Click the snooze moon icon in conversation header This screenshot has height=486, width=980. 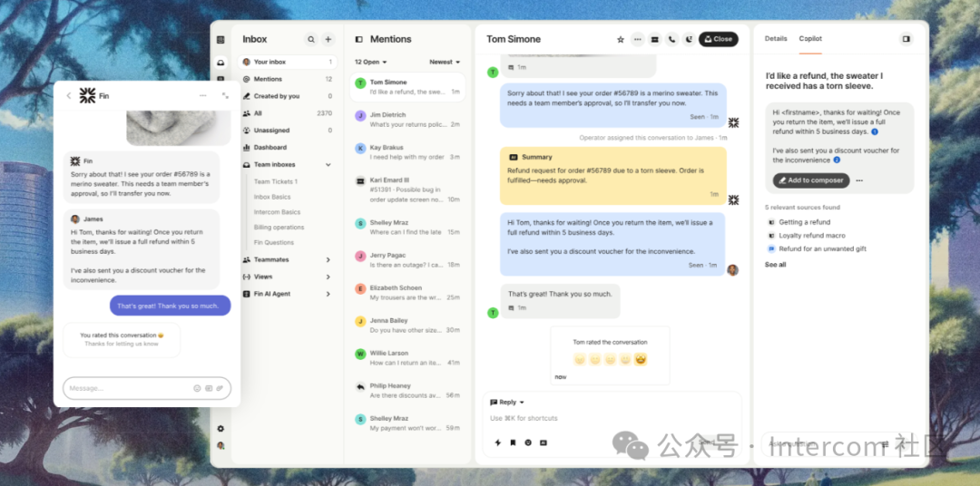(689, 40)
